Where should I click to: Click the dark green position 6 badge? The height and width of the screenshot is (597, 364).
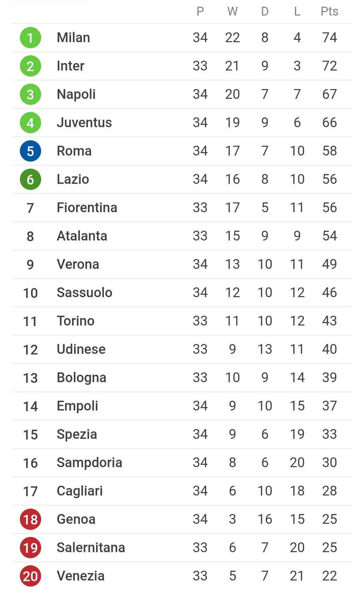pyautogui.click(x=30, y=179)
